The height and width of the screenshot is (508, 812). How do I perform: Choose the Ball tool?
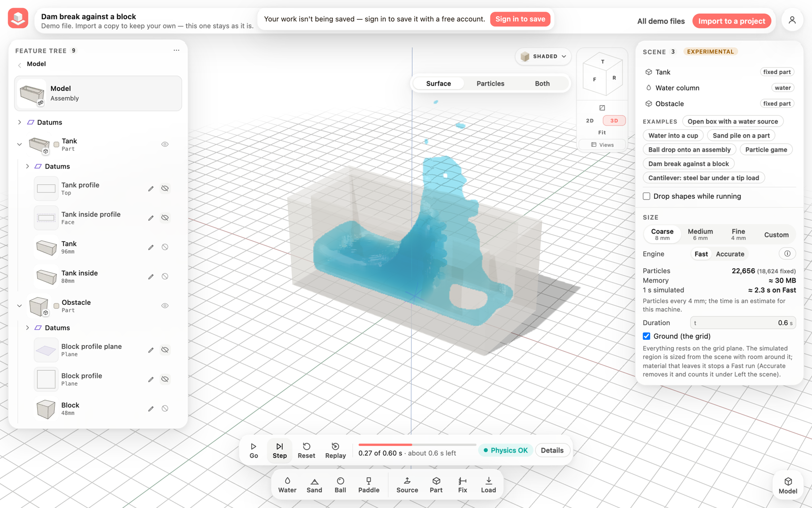(341, 485)
